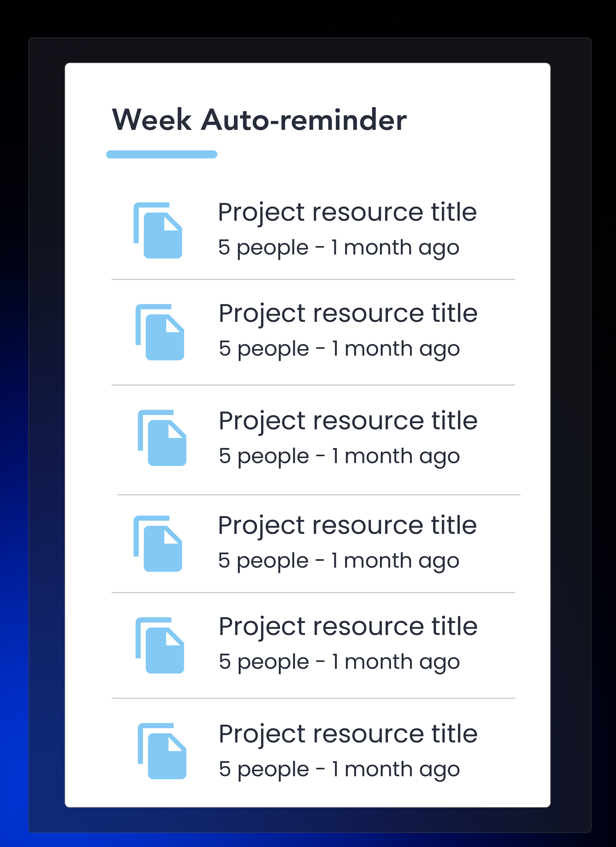Click the first "5 people - 1 month ago" subtitle
This screenshot has width=616, height=847.
pyautogui.click(x=338, y=248)
